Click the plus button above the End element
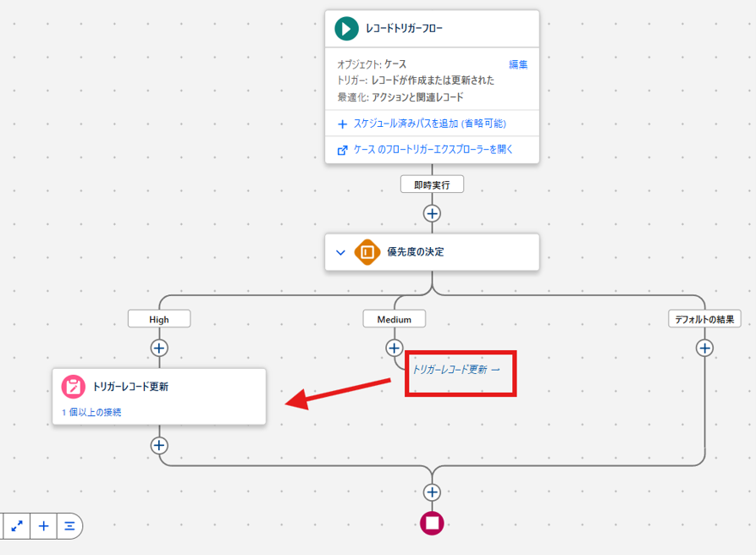 [x=432, y=492]
